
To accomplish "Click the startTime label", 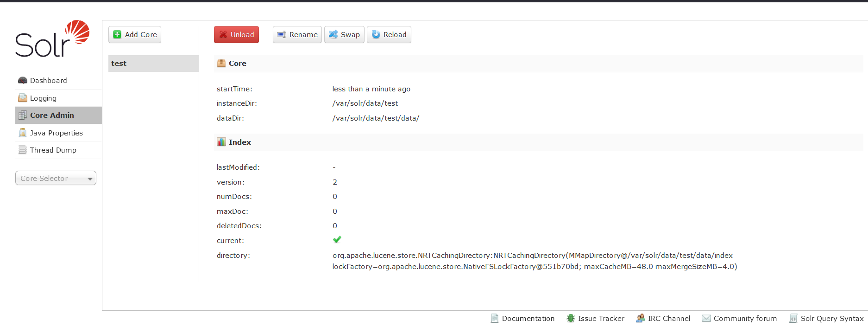I will point(234,89).
